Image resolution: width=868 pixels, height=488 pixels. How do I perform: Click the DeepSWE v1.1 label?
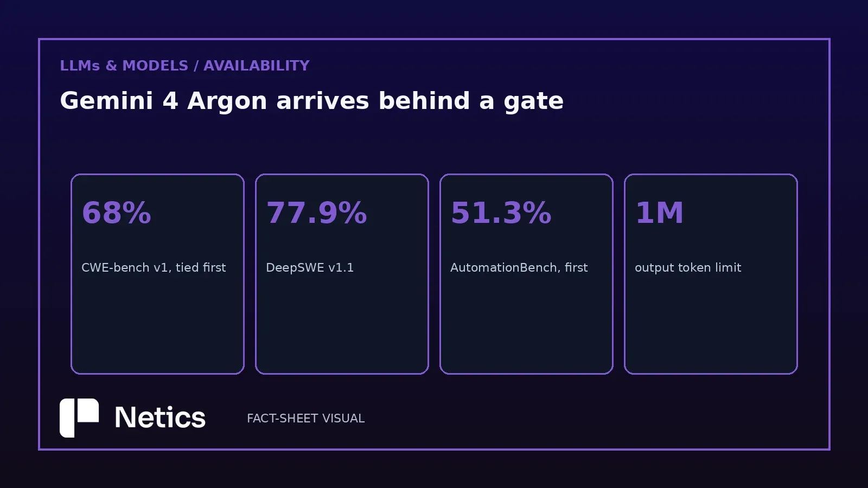pos(310,267)
